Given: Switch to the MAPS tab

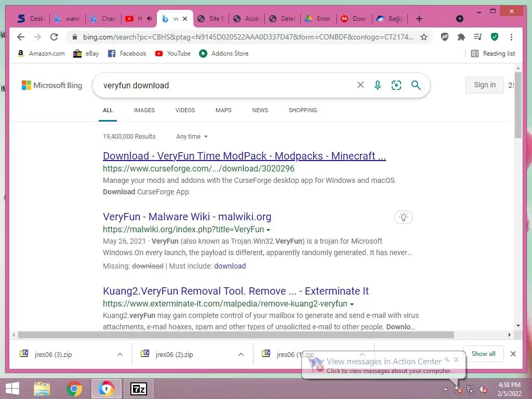Looking at the screenshot, I should click(x=223, y=110).
